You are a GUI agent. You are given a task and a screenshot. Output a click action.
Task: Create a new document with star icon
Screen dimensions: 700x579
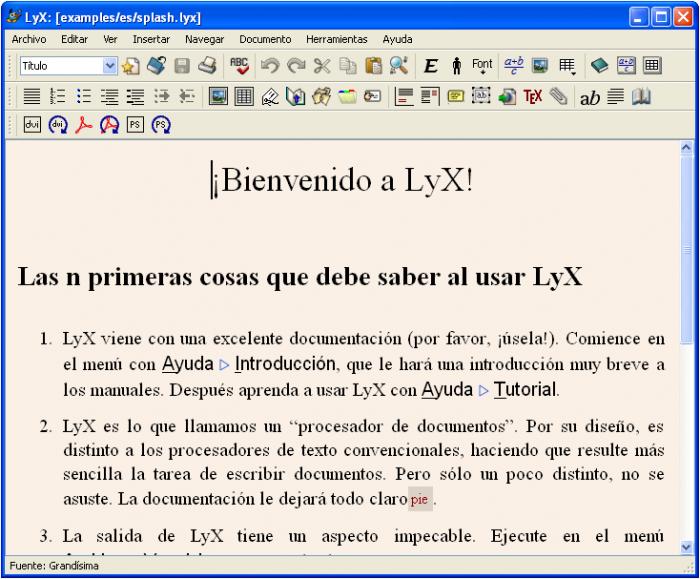click(130, 66)
